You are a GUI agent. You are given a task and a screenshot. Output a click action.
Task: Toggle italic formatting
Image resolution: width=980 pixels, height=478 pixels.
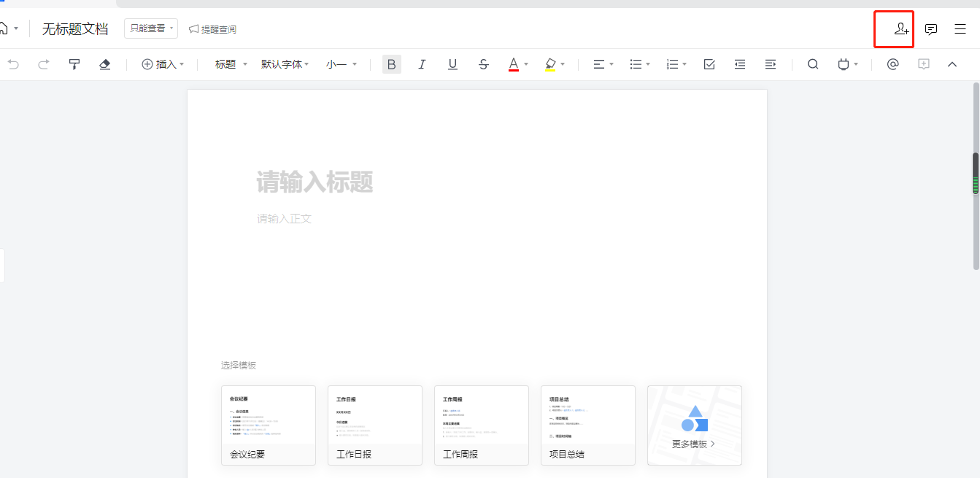pos(422,64)
